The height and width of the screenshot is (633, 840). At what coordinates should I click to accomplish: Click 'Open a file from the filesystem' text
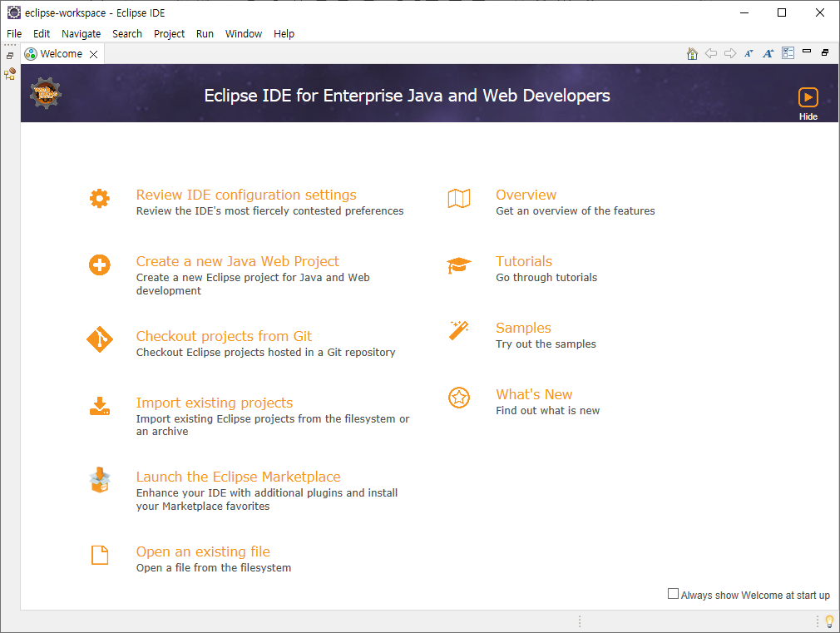(x=214, y=567)
